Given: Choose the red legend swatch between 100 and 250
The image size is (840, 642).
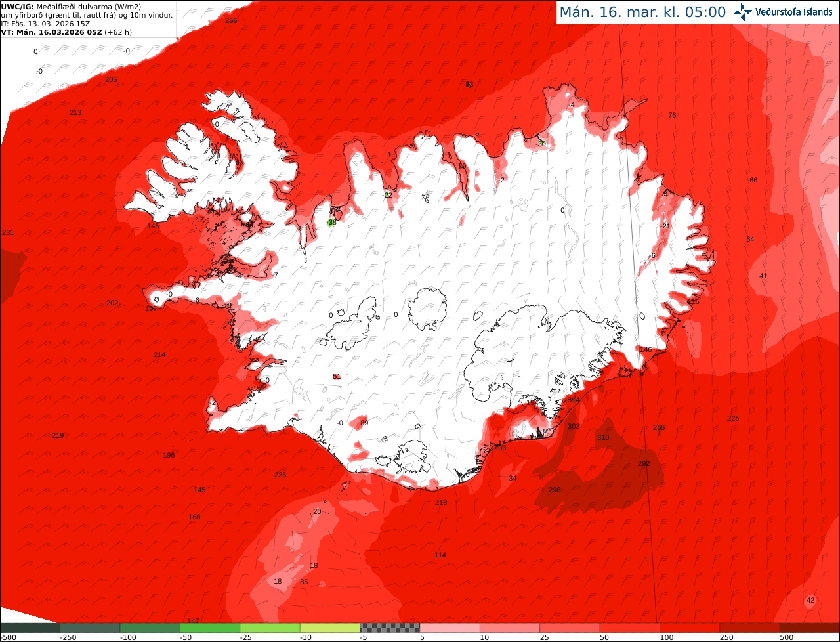Looking at the screenshot, I should [690, 628].
